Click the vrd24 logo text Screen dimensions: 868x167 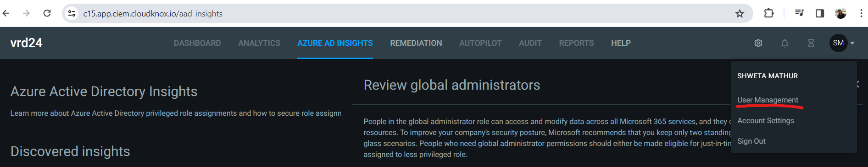click(26, 43)
